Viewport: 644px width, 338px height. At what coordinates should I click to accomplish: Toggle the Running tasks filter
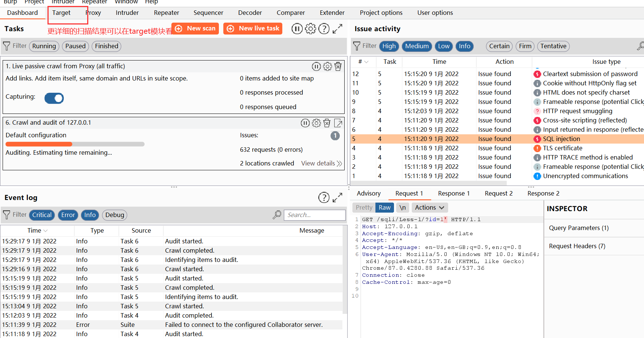coord(44,46)
